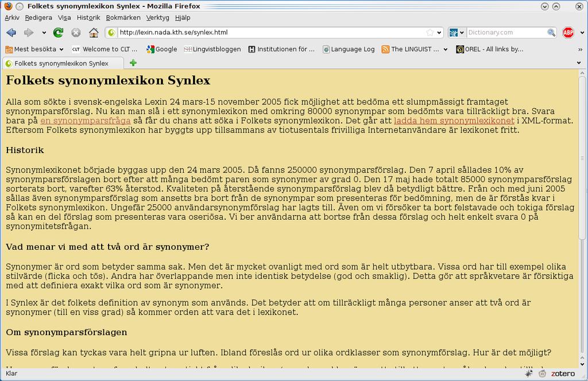Open the search engine selector dropdown

(x=457, y=33)
